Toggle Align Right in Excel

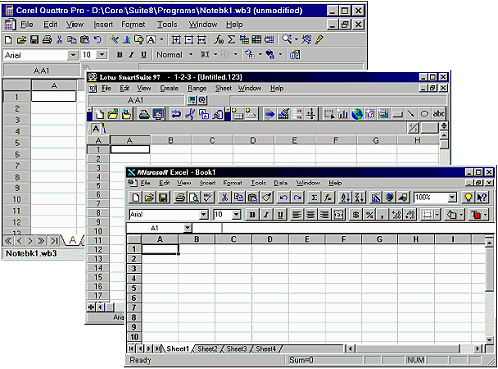tap(324, 215)
